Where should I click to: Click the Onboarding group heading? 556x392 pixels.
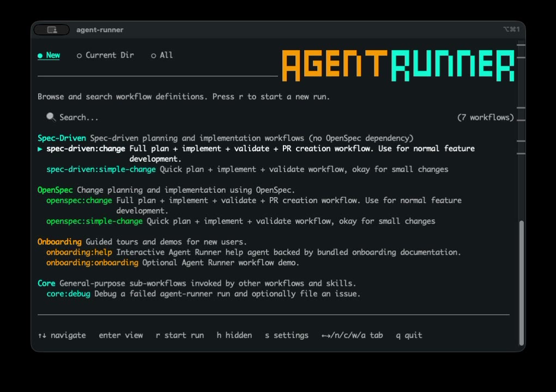tap(59, 242)
